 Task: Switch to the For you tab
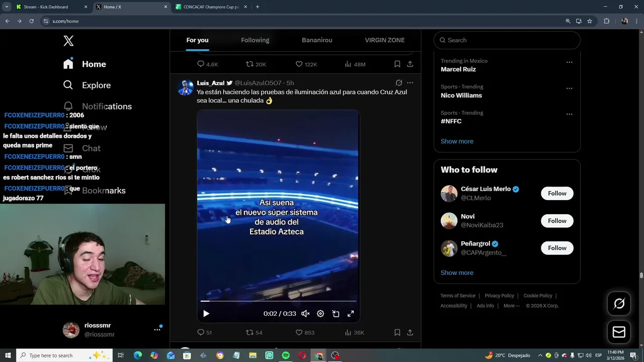click(197, 40)
